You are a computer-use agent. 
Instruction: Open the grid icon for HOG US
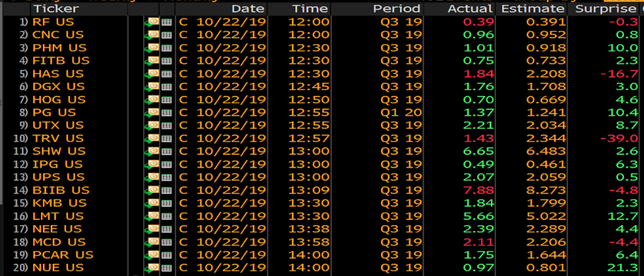pos(167,100)
